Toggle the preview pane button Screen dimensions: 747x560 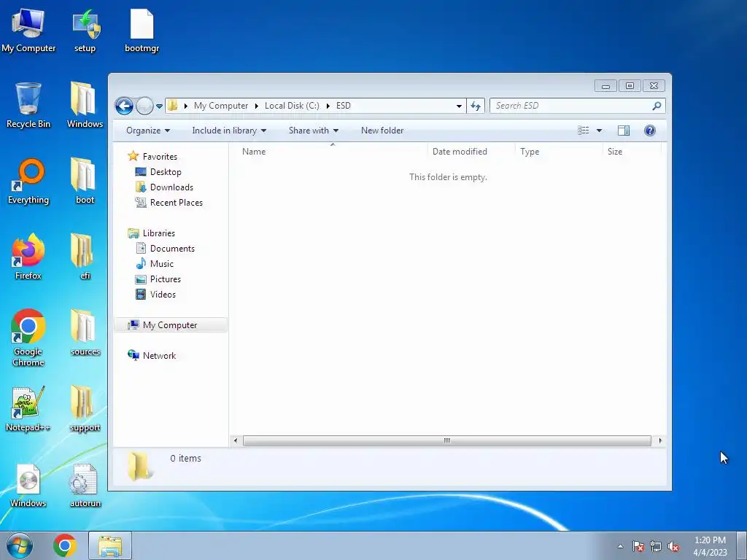(x=624, y=131)
